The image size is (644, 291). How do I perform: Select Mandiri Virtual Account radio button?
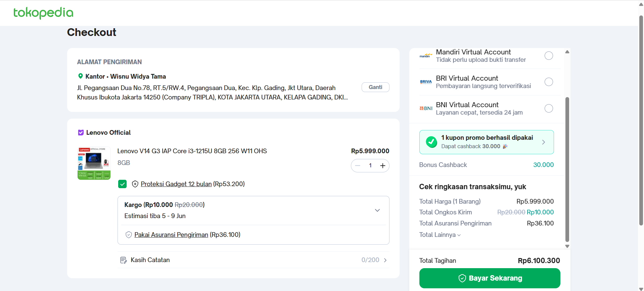tap(549, 55)
